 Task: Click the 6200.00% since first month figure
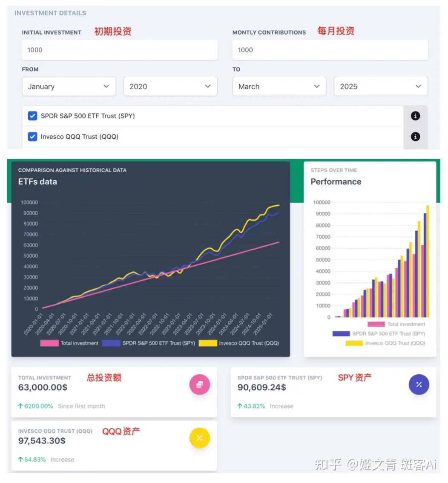38,406
